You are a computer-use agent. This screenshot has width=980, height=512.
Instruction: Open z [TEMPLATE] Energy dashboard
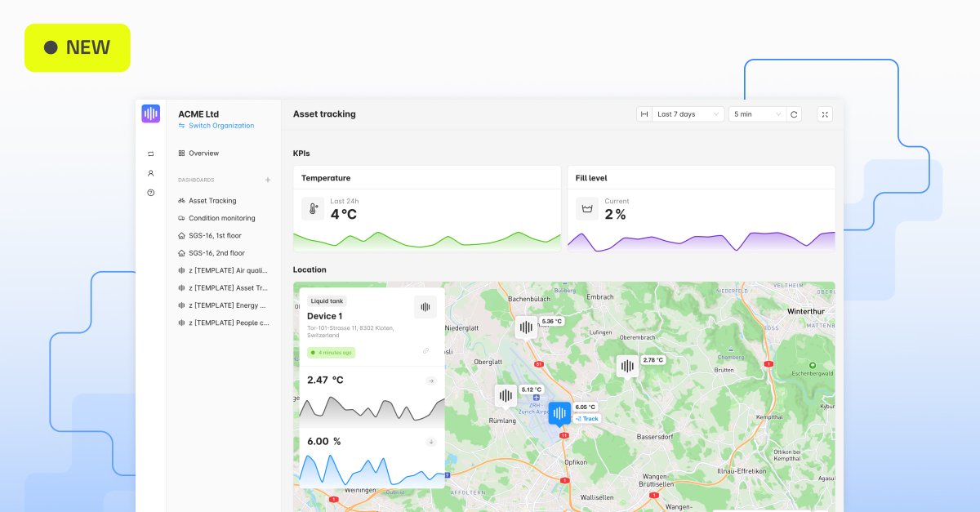223,305
